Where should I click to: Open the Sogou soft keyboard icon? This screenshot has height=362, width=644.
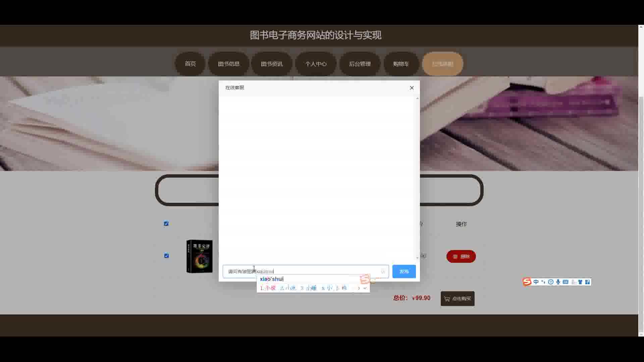pos(566,282)
